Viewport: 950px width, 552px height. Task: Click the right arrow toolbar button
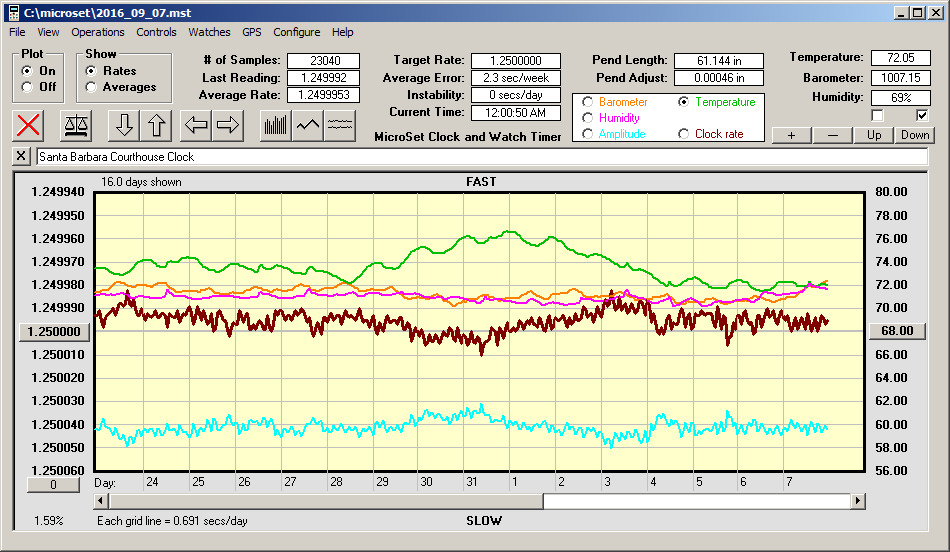[228, 125]
